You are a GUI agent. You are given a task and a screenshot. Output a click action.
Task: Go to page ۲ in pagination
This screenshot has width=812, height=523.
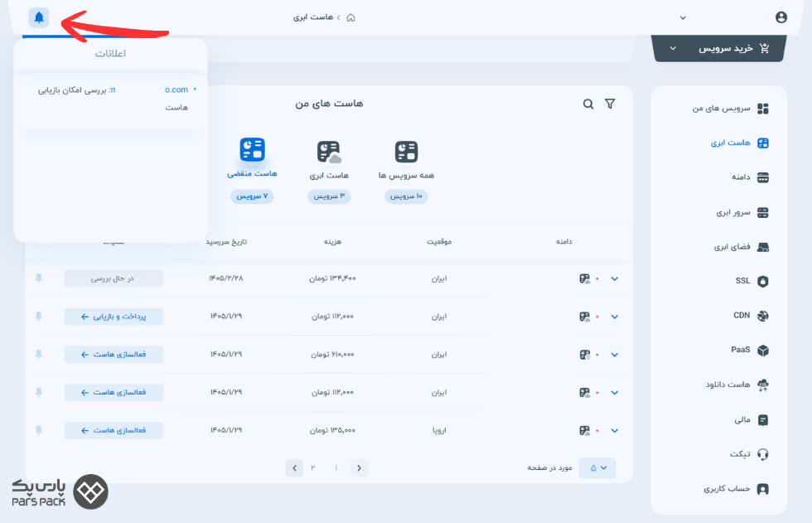[313, 468]
